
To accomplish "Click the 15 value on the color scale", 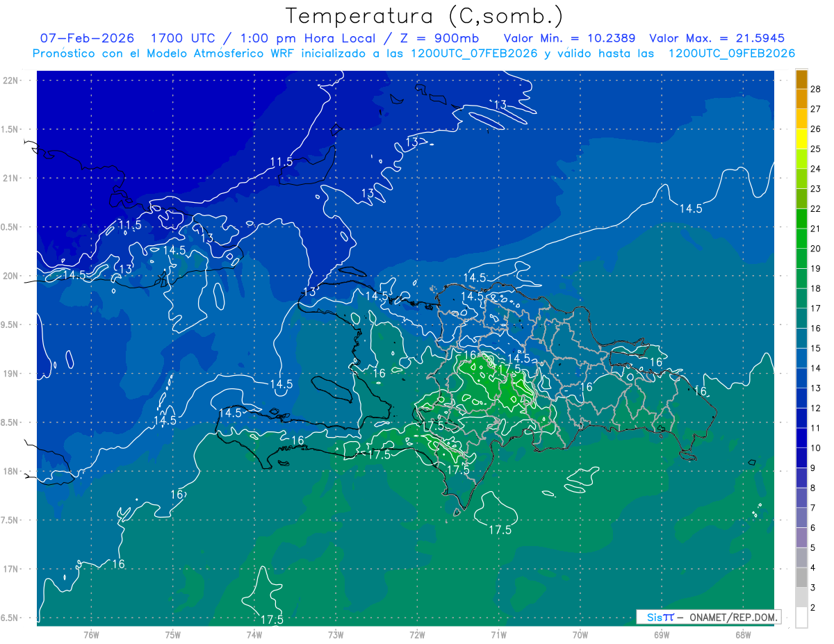I will click(816, 348).
